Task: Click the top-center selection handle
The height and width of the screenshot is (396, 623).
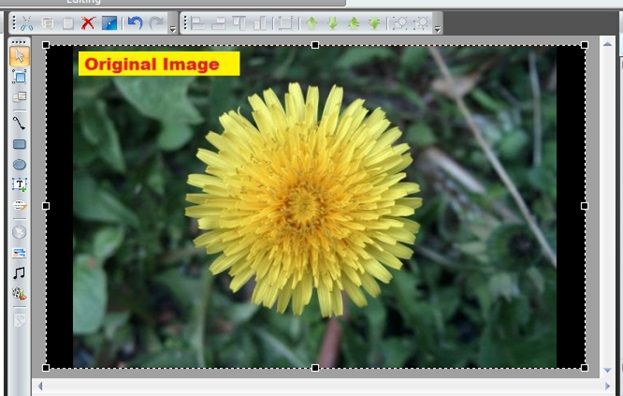Action: [x=315, y=45]
